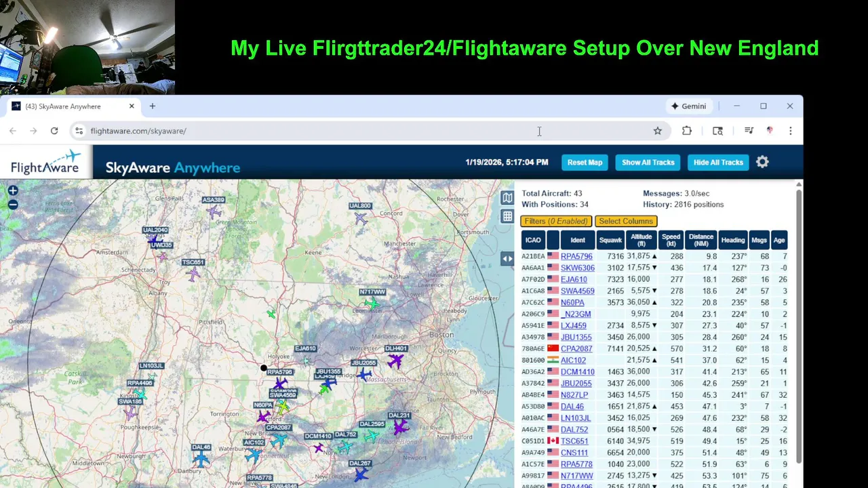This screenshot has height=488, width=868.
Task: Select the JBU2055 aircraft on the map
Action: [364, 373]
